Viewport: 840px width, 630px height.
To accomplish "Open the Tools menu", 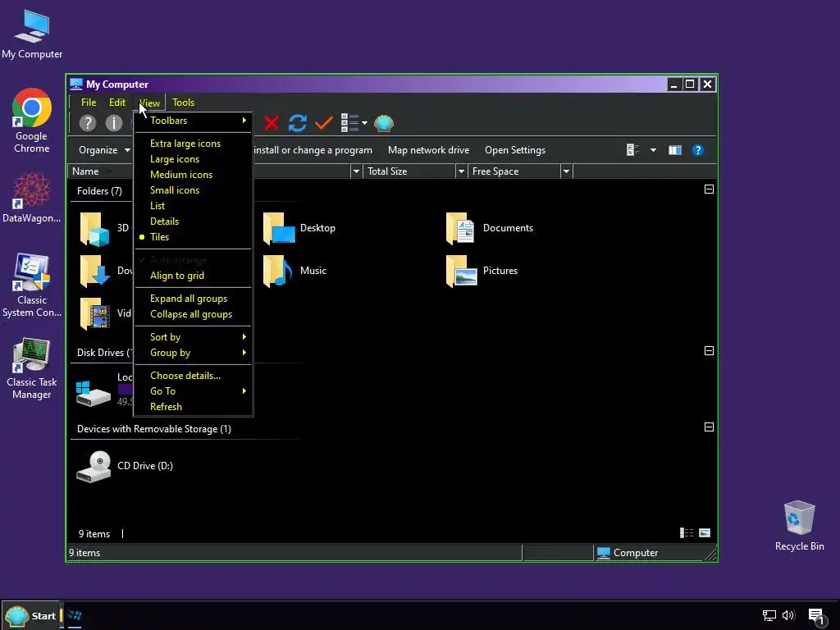I will [183, 103].
